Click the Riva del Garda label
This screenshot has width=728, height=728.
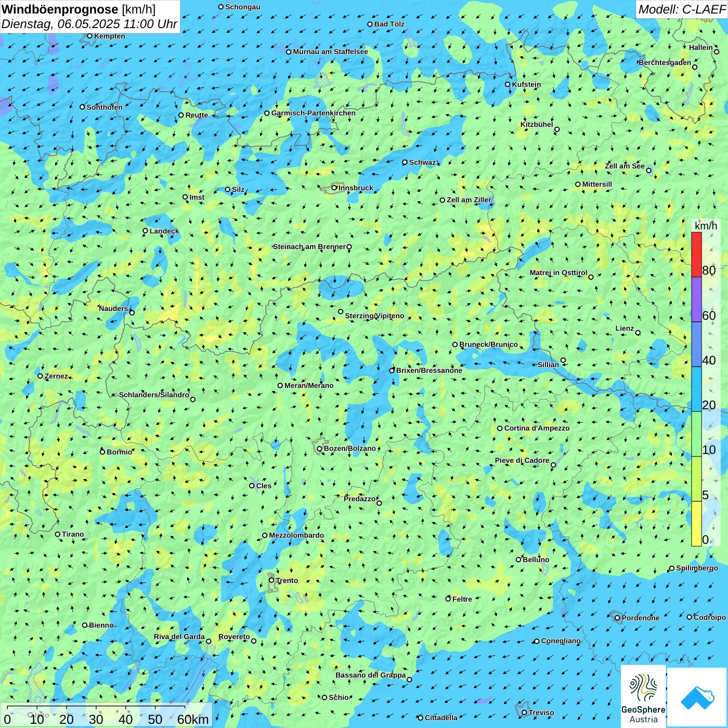coord(179,636)
